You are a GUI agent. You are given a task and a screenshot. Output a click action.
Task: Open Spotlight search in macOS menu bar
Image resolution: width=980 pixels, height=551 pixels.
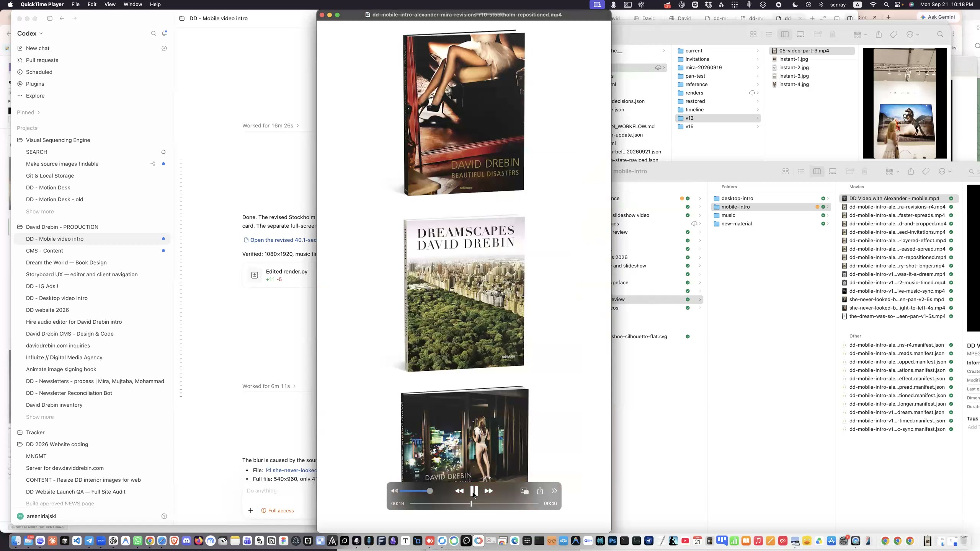(x=887, y=5)
